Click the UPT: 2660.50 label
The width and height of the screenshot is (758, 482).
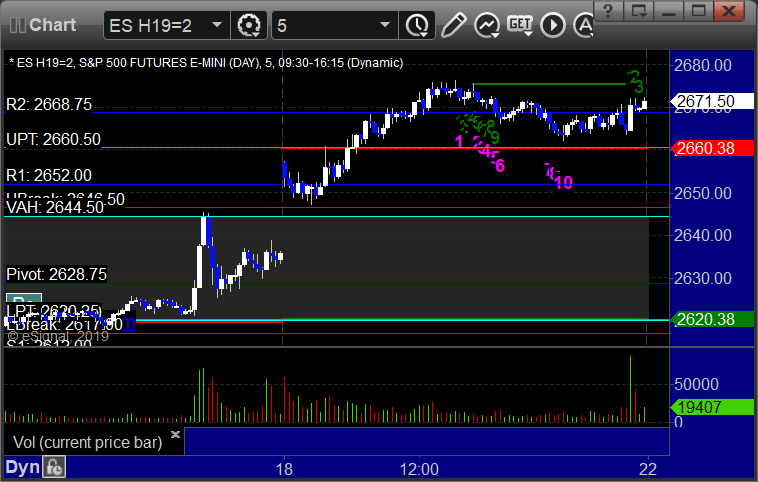pyautogui.click(x=53, y=139)
